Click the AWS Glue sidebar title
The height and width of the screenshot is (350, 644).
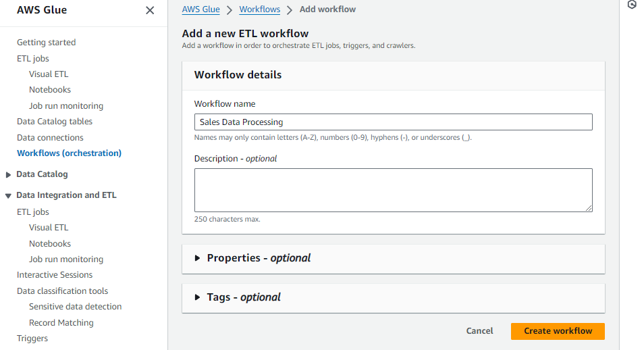42,10
